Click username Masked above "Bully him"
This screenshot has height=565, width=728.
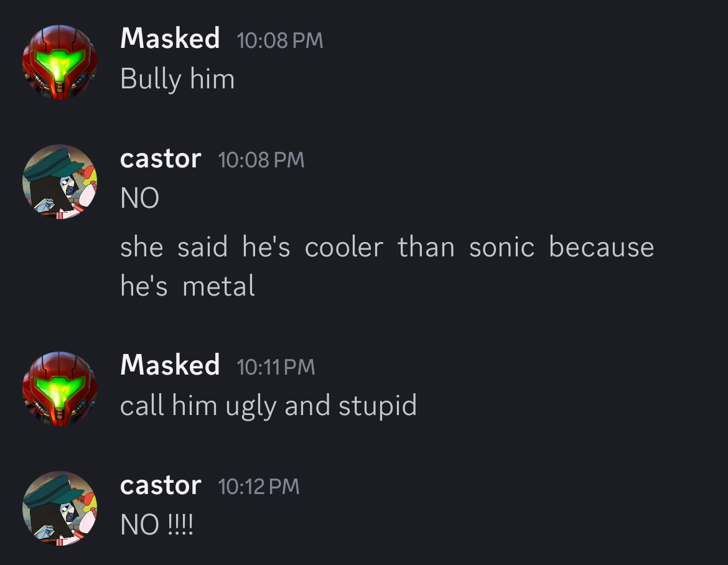click(170, 39)
